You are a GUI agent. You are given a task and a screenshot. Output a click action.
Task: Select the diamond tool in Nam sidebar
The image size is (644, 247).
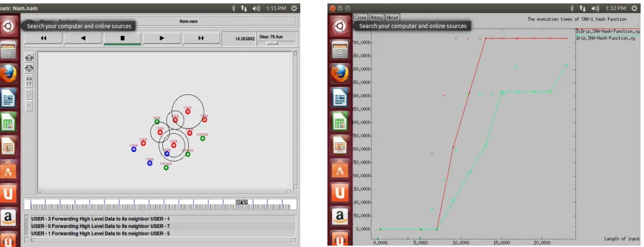click(29, 105)
